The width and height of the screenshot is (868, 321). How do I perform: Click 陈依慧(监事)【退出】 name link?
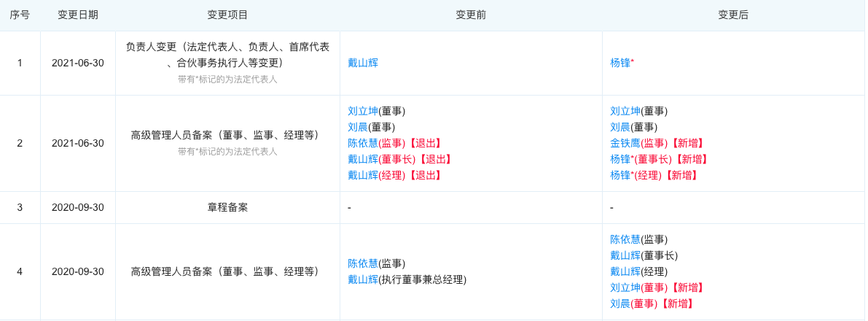coord(363,144)
